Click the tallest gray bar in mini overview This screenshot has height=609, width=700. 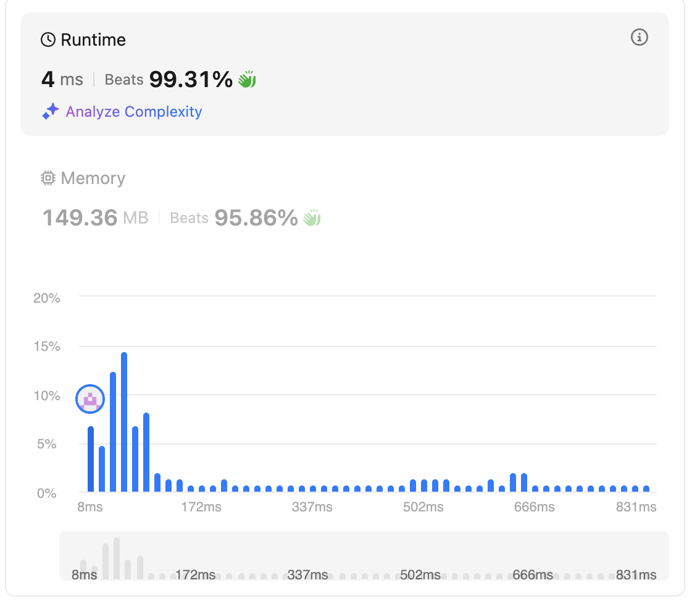coord(117,558)
